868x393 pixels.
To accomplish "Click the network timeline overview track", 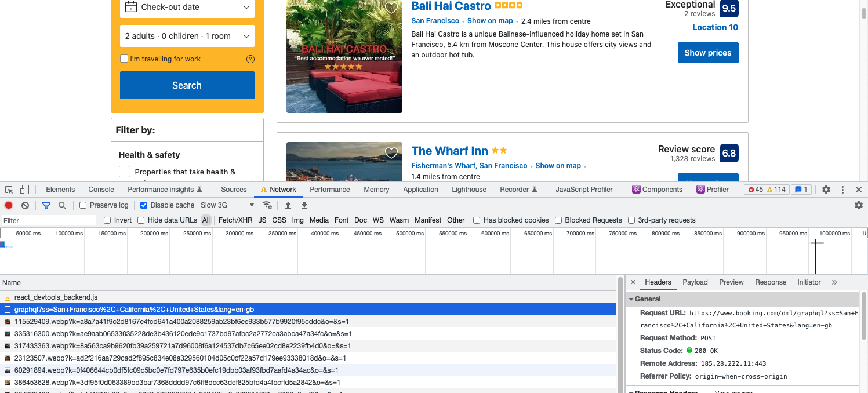I will click(x=406, y=252).
